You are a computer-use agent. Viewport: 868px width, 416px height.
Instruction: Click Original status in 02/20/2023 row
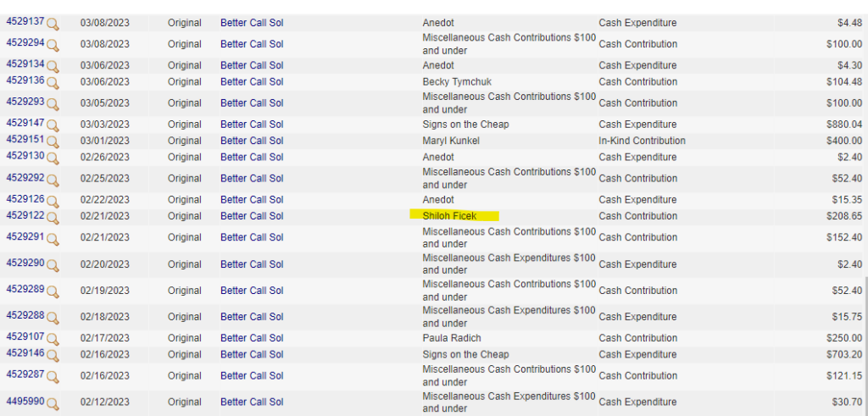[184, 264]
